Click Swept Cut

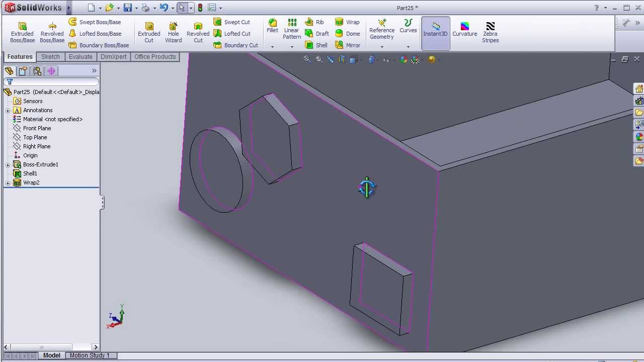231,22
